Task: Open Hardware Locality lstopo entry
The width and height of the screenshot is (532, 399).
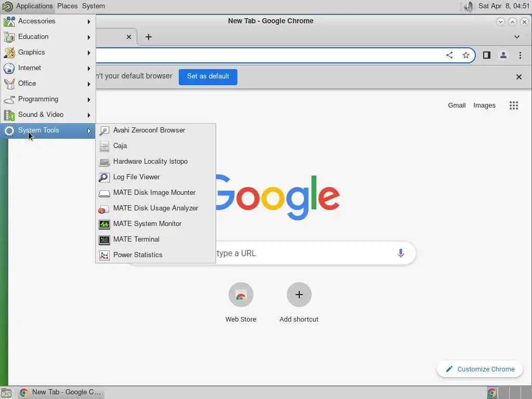Action: tap(155, 162)
